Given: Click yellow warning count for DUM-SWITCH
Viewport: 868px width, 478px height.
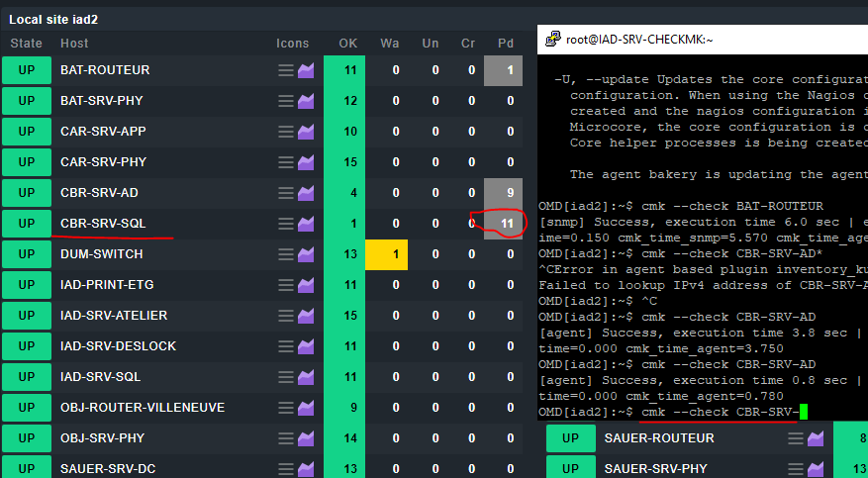Looking at the screenshot, I should tap(394, 254).
